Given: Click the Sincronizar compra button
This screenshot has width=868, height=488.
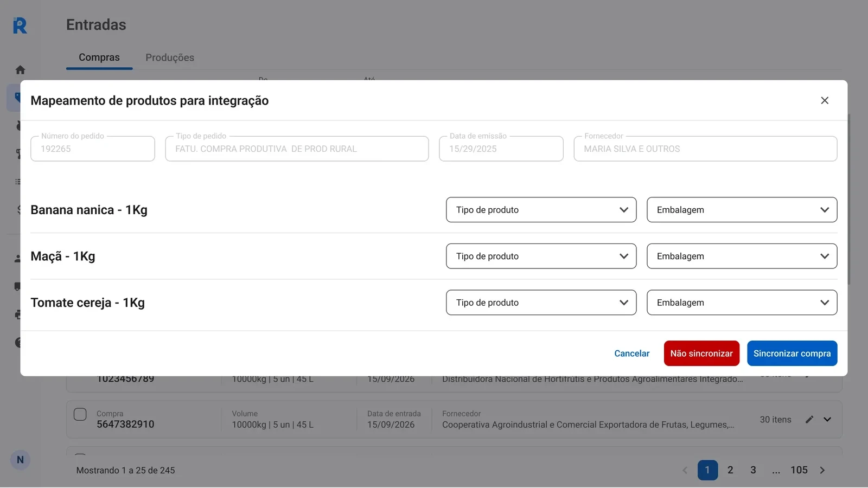Looking at the screenshot, I should (792, 353).
